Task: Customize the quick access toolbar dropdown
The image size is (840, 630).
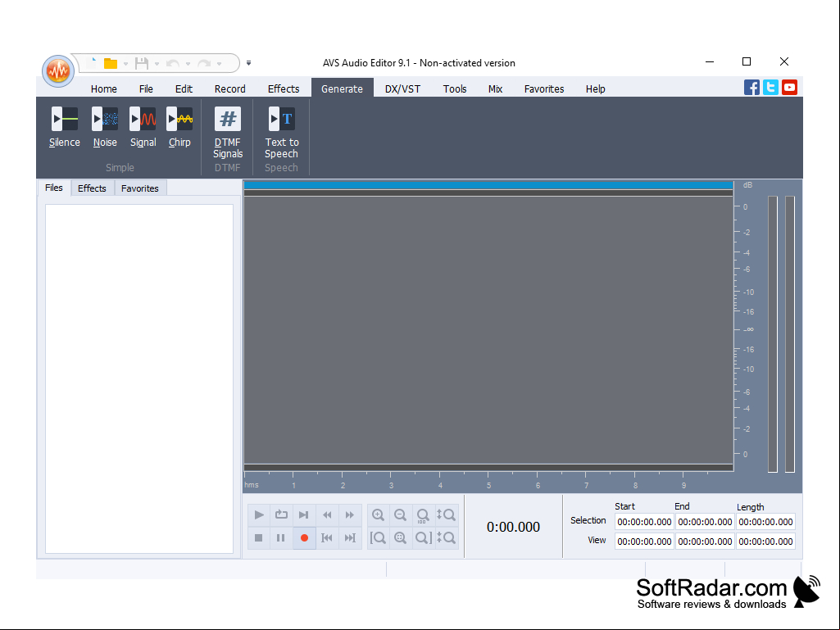Action: tap(248, 63)
